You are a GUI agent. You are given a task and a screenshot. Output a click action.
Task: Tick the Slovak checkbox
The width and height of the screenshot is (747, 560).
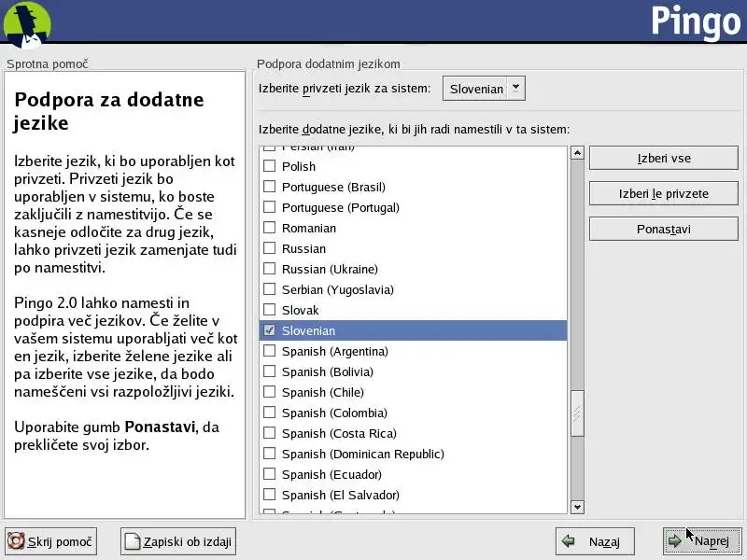pyautogui.click(x=269, y=310)
